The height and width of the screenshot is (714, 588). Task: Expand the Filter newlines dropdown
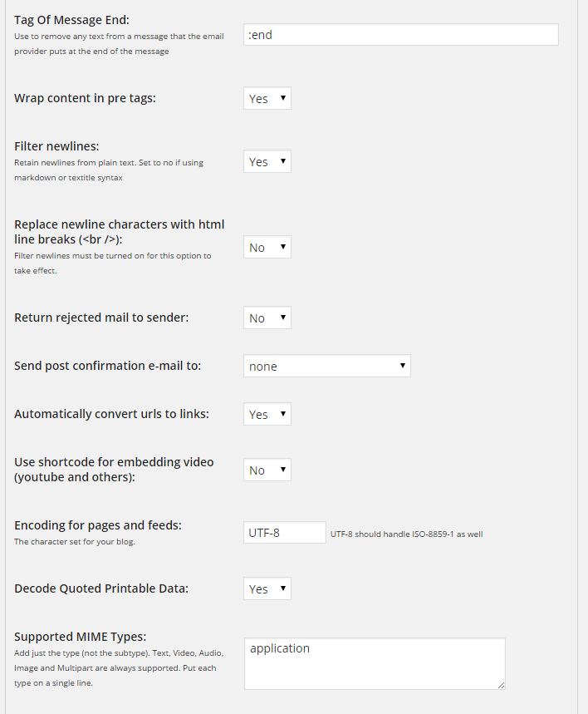pos(267,161)
